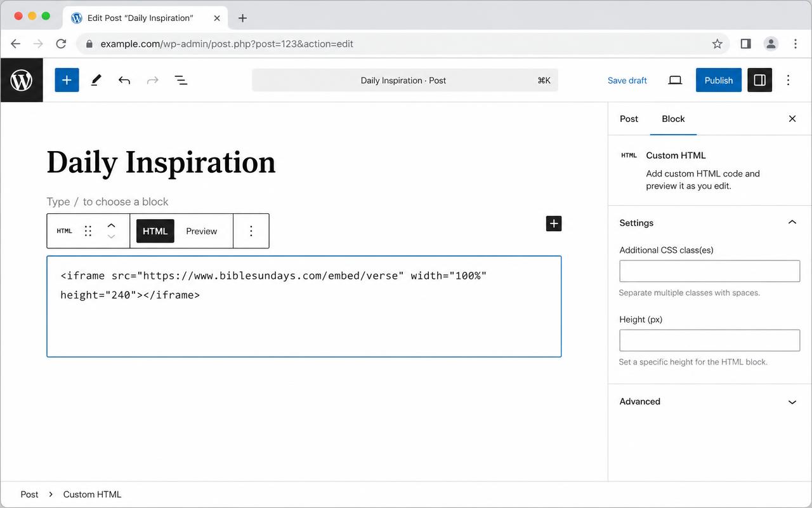The image size is (812, 508).
Task: Switch the block to Preview mode
Action: (202, 231)
